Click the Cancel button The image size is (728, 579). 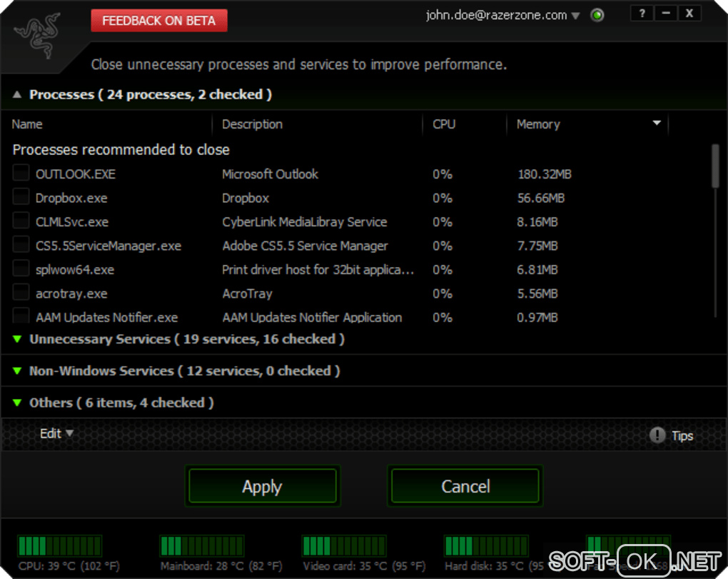pyautogui.click(x=465, y=486)
